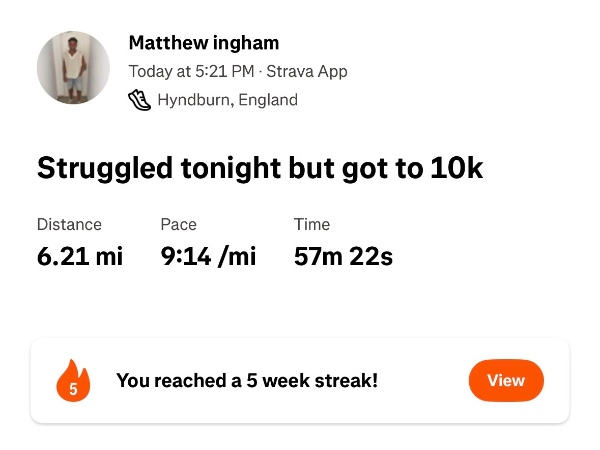
Task: Click the orange flame streak icon
Action: coord(73,381)
